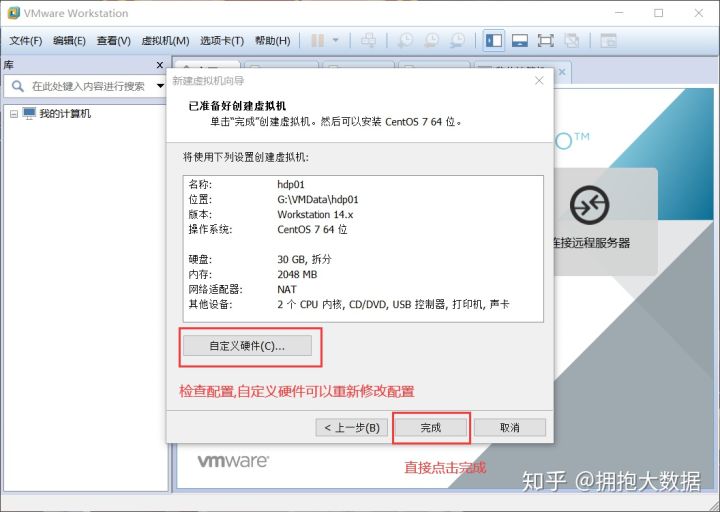Open the snapshot manager icon
The width and height of the screenshot is (720, 512).
(457, 41)
